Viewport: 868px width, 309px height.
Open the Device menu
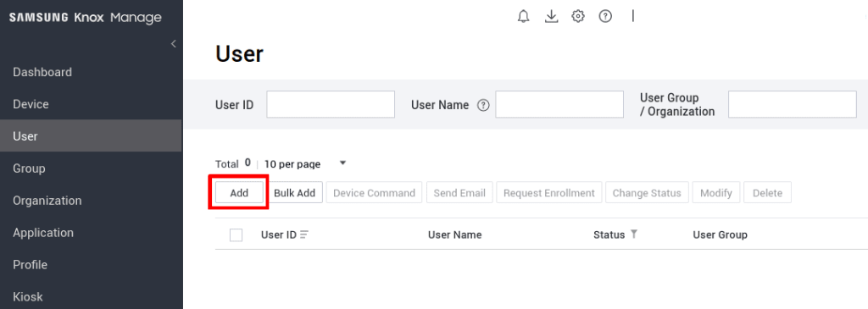coord(91,104)
